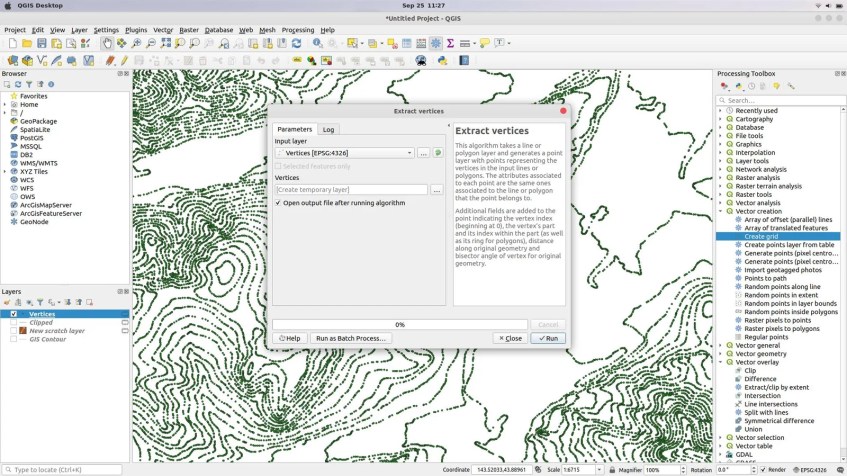Expand the Home browser item
847x476 pixels.
[x=5, y=104]
